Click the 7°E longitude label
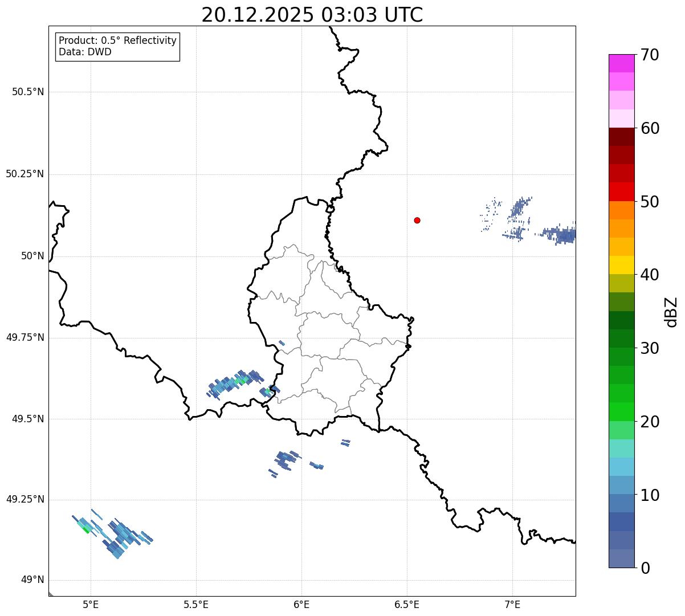The height and width of the screenshot is (616, 685). pos(512,604)
